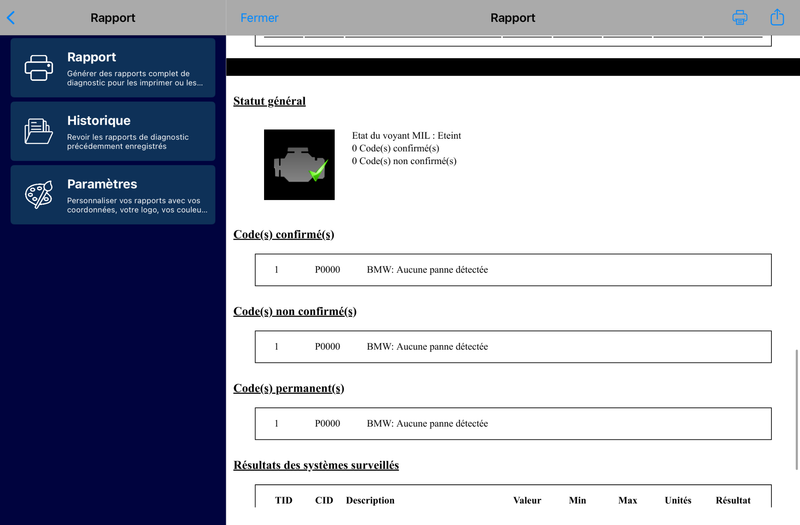Share the report via the share icon
This screenshot has width=800, height=525.
click(777, 17)
